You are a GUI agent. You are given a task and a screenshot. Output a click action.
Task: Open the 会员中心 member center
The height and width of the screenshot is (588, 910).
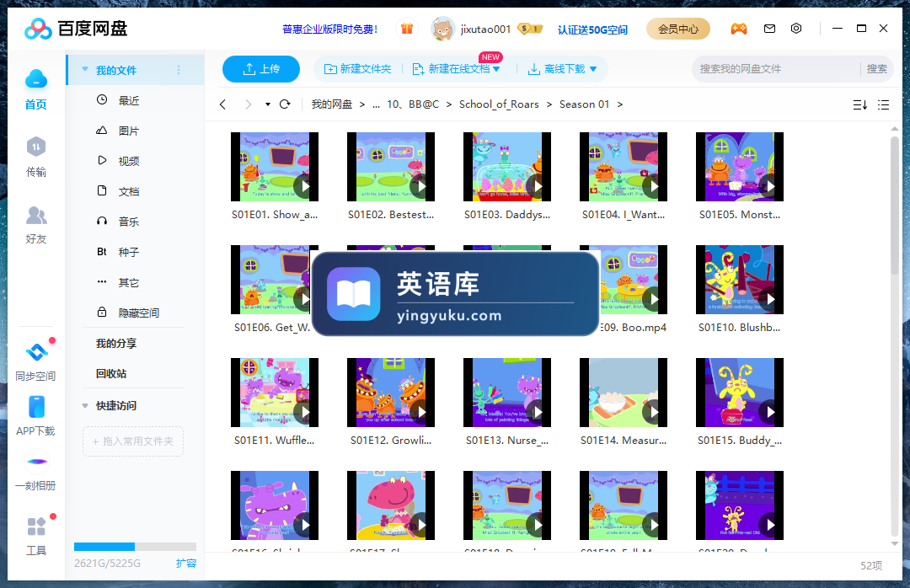[677, 29]
